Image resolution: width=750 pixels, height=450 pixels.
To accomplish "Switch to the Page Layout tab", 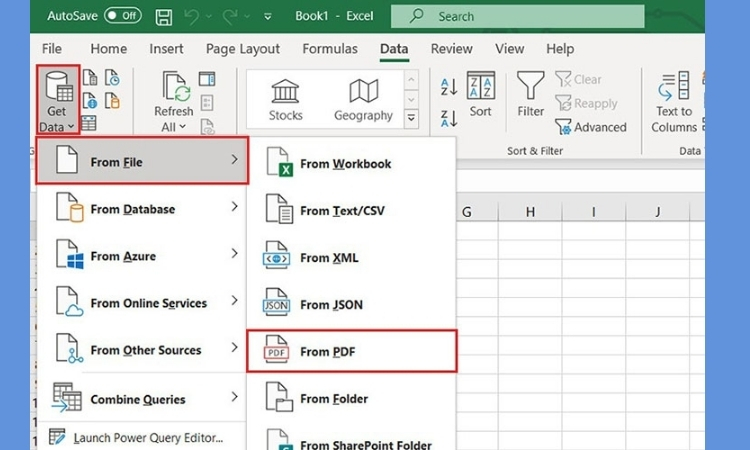I will [243, 49].
